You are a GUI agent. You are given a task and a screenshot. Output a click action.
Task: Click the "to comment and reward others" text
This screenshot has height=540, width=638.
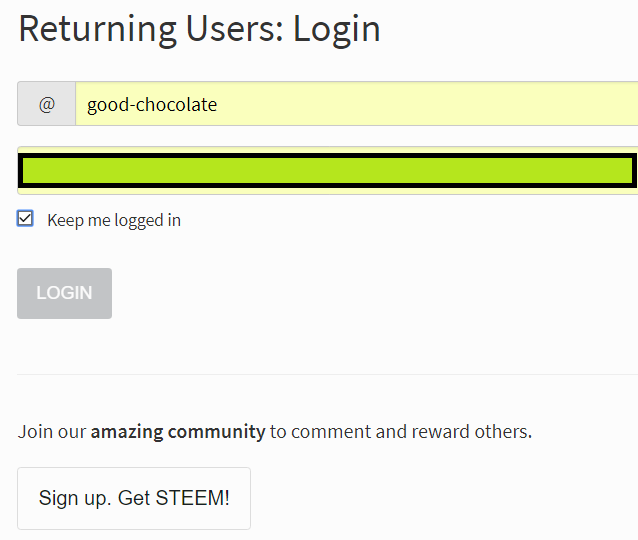[x=400, y=432]
